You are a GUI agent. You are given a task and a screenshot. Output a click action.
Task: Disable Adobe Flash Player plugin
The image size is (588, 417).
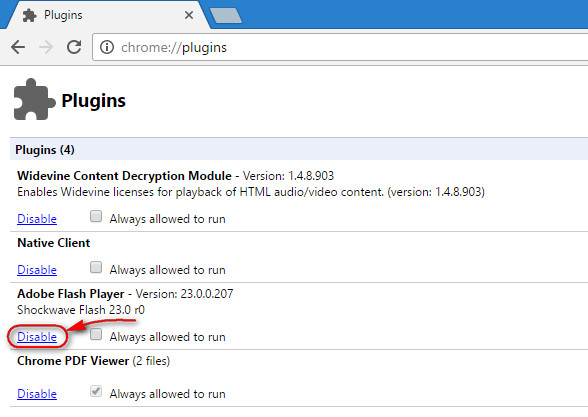pos(37,337)
